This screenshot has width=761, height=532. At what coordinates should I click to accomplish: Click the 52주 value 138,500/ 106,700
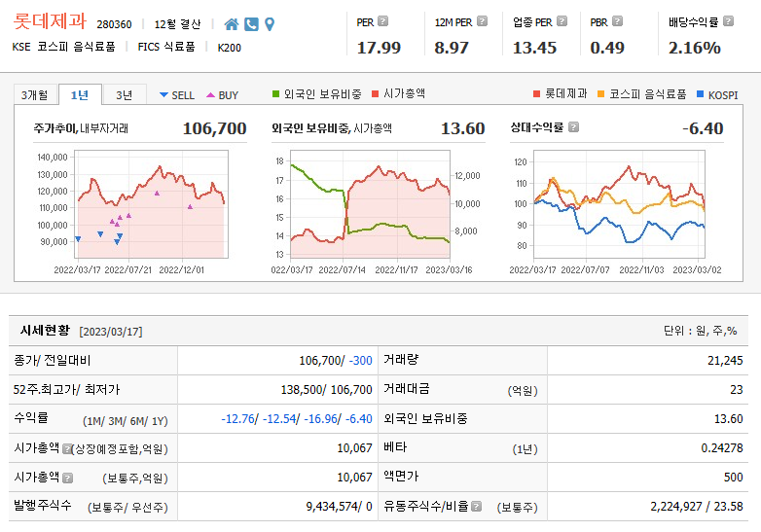pos(326,390)
